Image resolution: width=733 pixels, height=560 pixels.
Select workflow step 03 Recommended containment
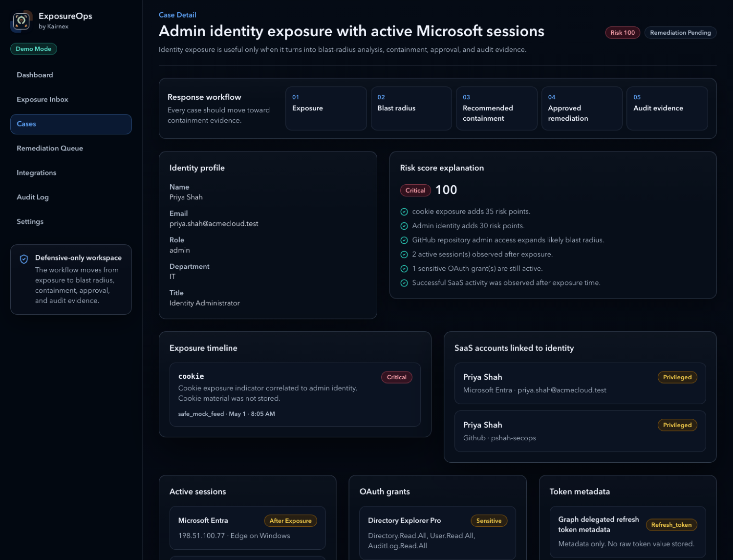coord(496,108)
